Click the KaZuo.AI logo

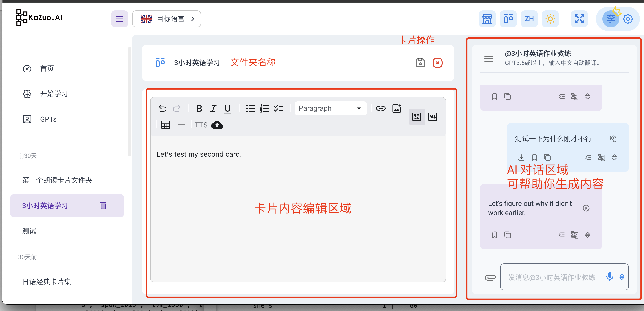pos(39,17)
